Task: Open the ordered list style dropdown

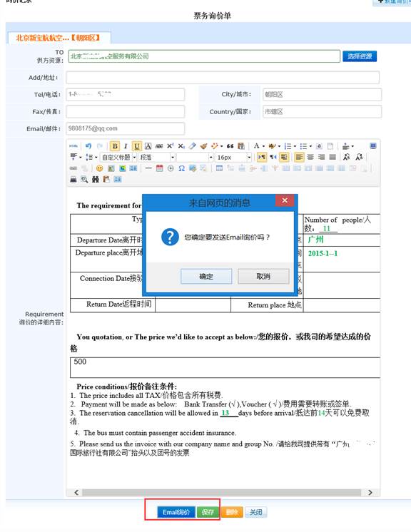Action: 295,146
